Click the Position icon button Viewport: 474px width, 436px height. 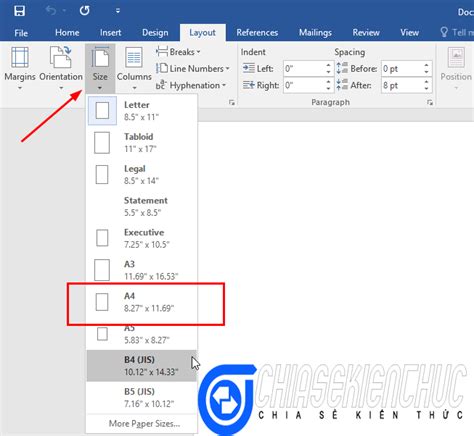(x=456, y=58)
